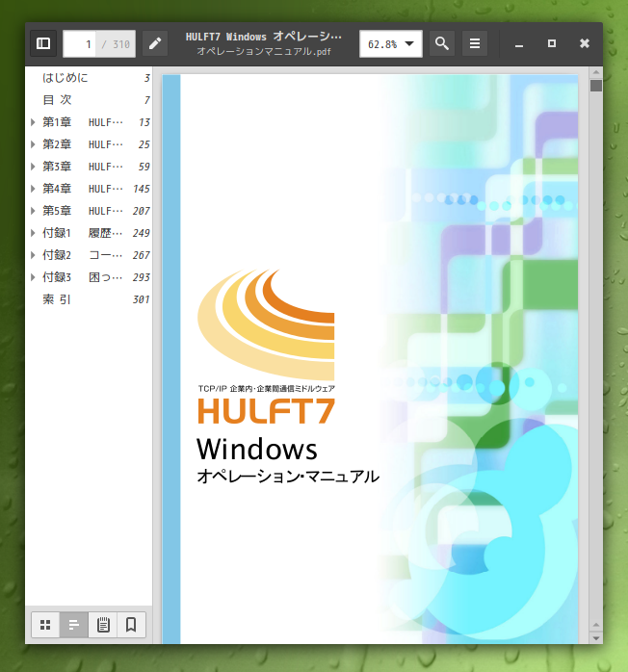Expand the 第5章 outline entry

pyautogui.click(x=33, y=211)
